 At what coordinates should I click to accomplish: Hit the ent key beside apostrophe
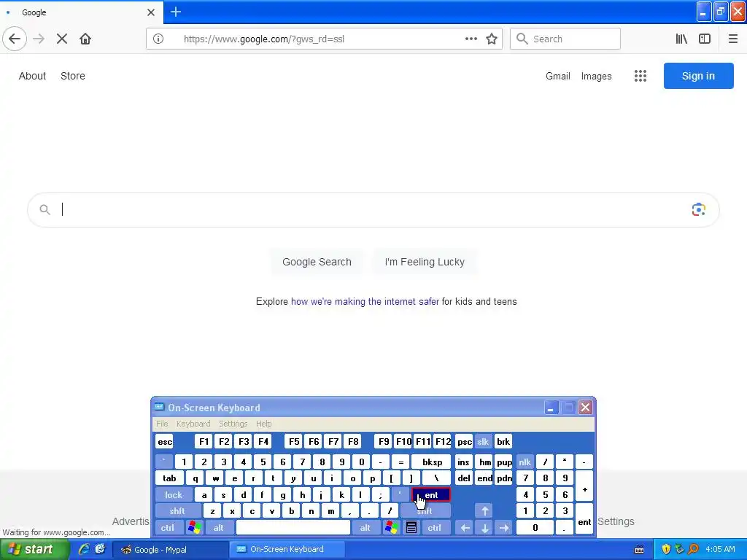(x=431, y=495)
